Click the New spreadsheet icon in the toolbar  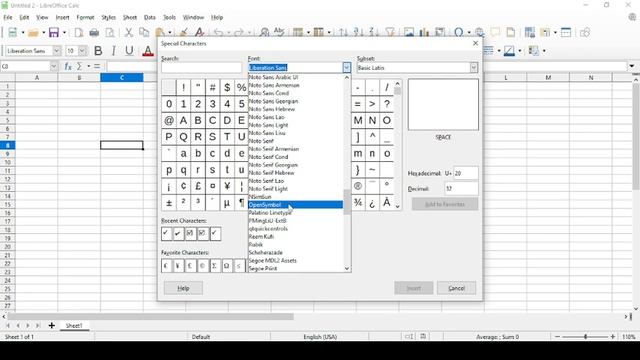click(x=12, y=33)
